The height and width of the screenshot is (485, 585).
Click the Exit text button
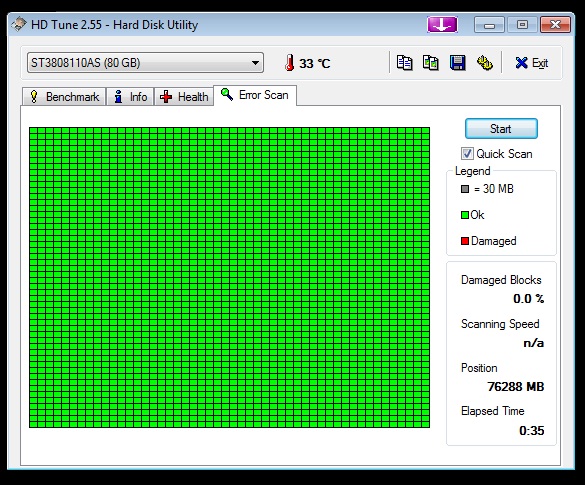540,63
